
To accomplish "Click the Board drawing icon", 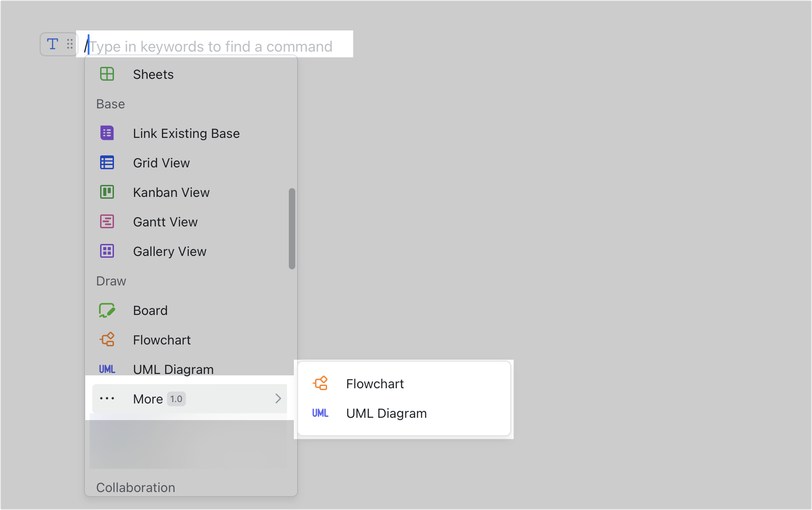I will (107, 310).
